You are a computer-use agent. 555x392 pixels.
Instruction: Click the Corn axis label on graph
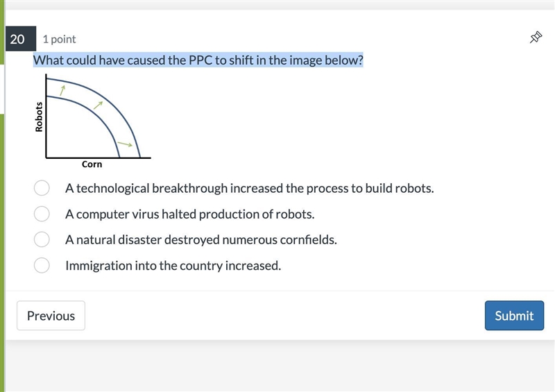[92, 164]
